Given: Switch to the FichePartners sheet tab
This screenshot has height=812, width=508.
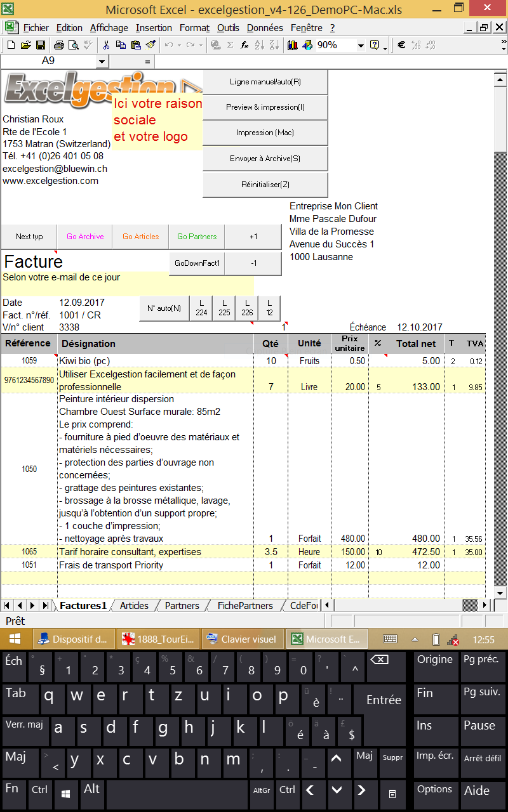Looking at the screenshot, I should coord(245,605).
